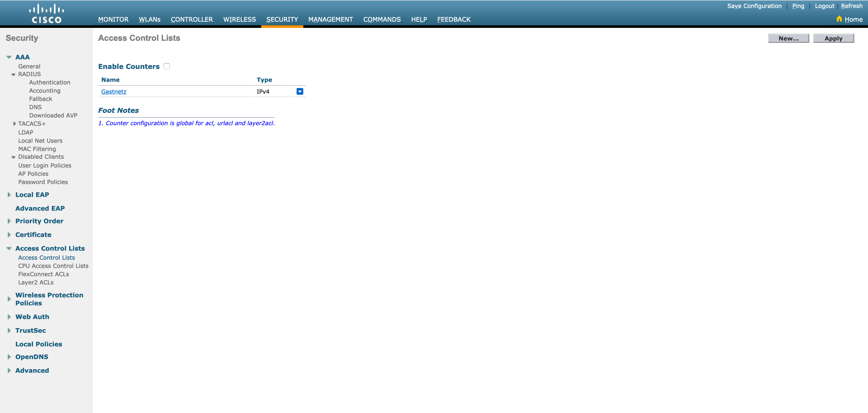Screen dimensions: 868x413
Task: Open Password Policies page
Action: (x=43, y=182)
